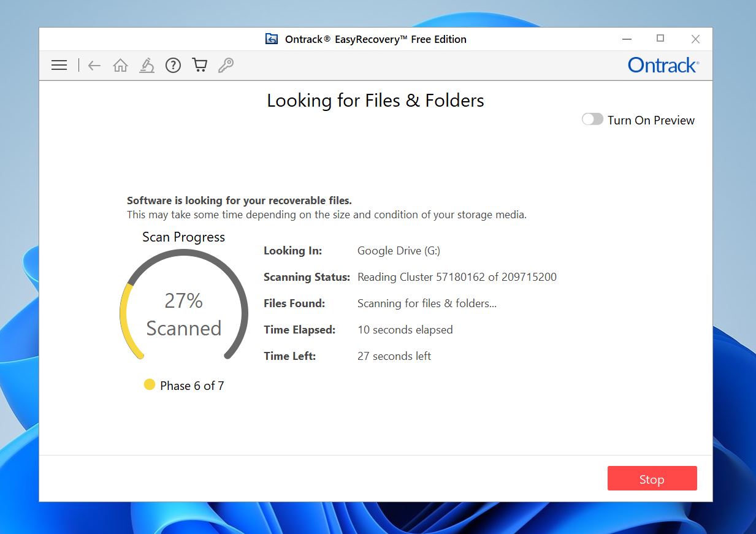Click the 'Time Elapsed:' label
This screenshot has width=756, height=534.
point(299,329)
